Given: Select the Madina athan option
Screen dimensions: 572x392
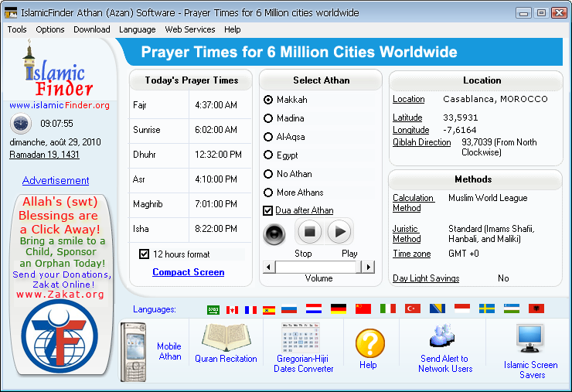Looking at the screenshot, I should 268,118.
